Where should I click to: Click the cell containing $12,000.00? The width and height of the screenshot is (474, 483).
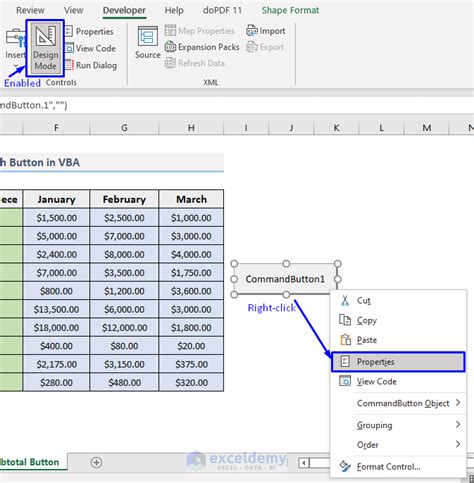tap(124, 328)
